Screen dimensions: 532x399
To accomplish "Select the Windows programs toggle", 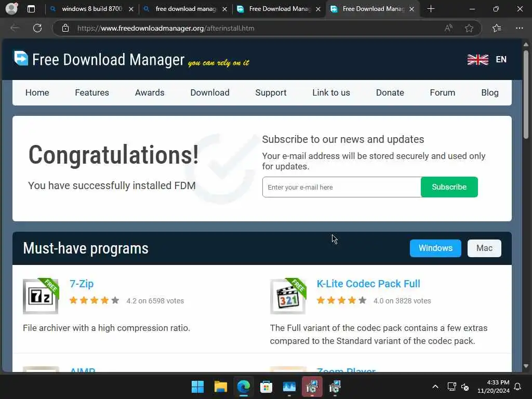I will pyautogui.click(x=435, y=248).
